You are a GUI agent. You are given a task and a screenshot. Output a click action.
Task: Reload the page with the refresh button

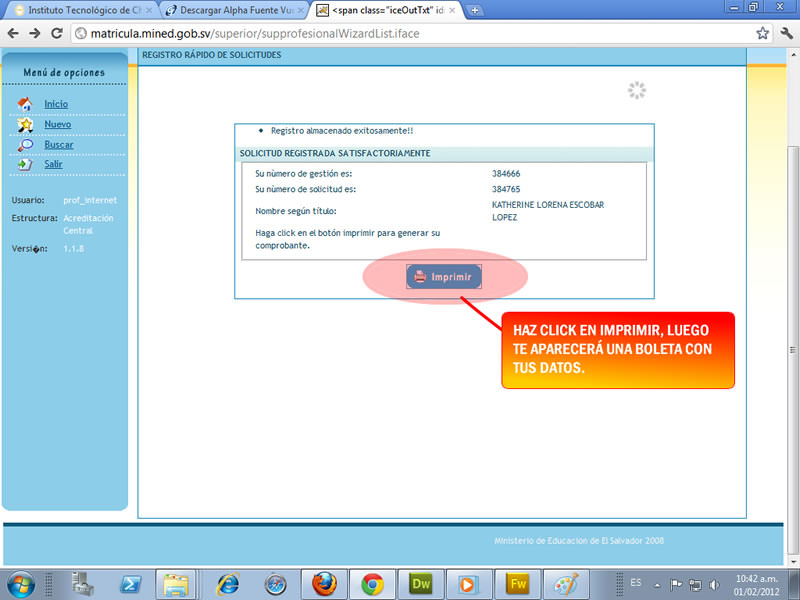coord(57,32)
